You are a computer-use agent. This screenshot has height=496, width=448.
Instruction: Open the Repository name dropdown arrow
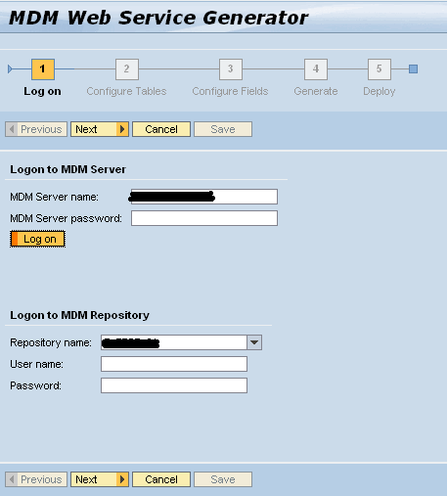[254, 342]
